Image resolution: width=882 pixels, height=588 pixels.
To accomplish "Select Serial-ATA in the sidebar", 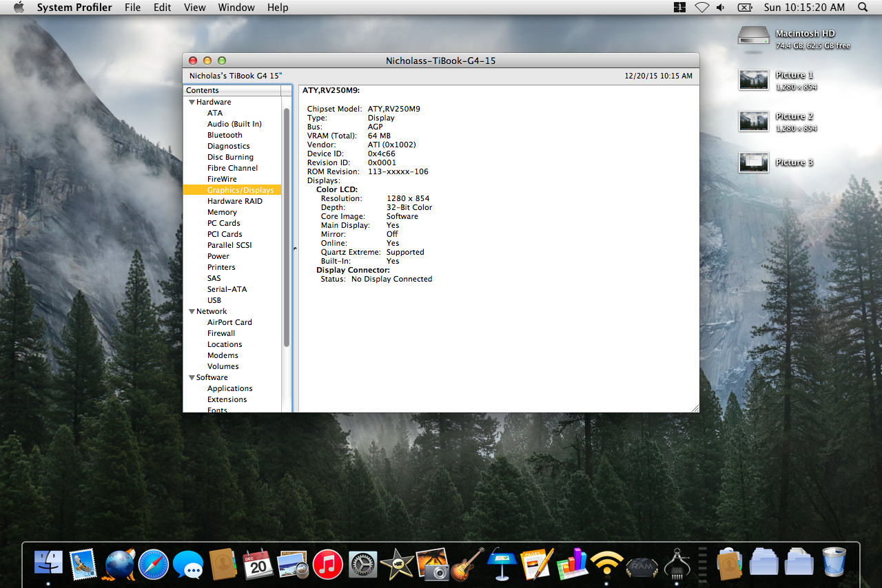I will pyautogui.click(x=227, y=289).
